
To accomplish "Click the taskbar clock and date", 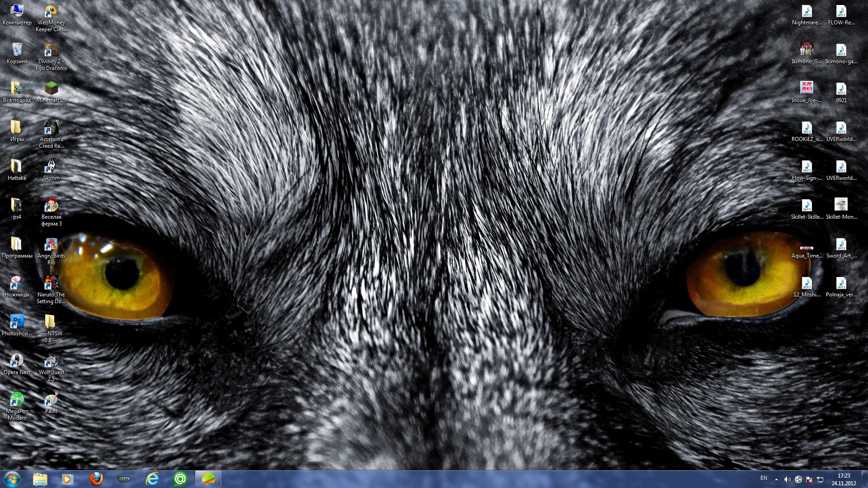I will pyautogui.click(x=844, y=479).
